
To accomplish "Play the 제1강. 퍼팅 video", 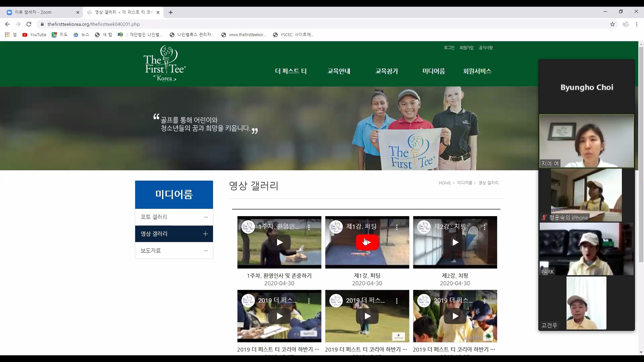I will tap(367, 242).
